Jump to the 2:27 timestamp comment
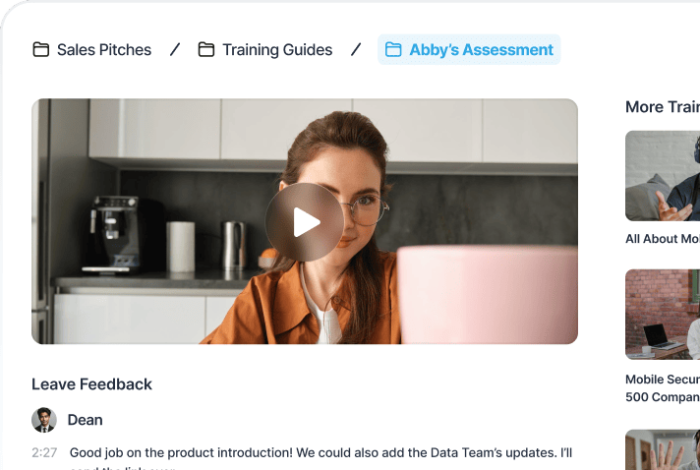Viewport: 700px width, 470px height. pyautogui.click(x=44, y=453)
